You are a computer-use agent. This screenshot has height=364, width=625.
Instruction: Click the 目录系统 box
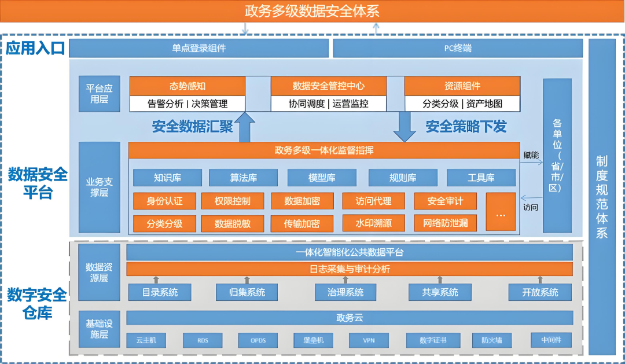pos(160,292)
